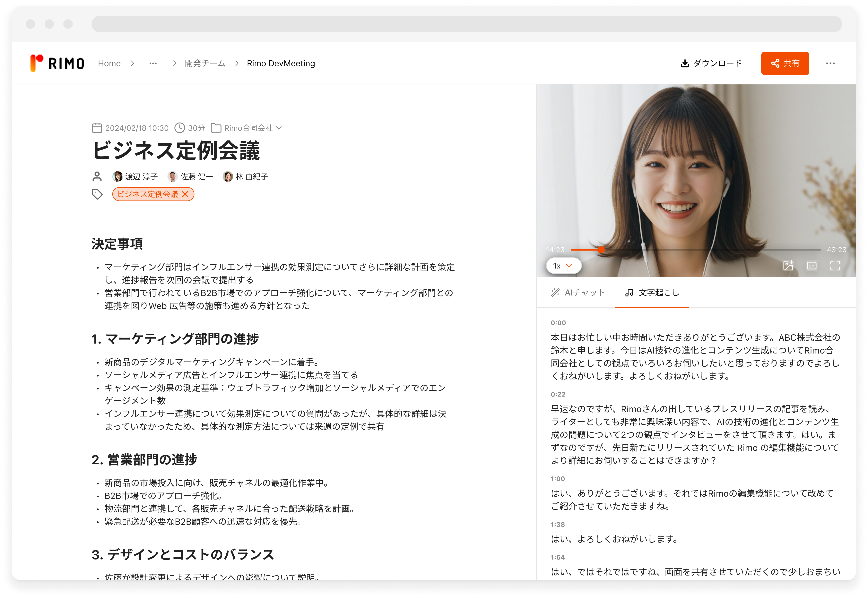868x598 pixels.
Task: Open the calendar date icon
Action: [97, 128]
